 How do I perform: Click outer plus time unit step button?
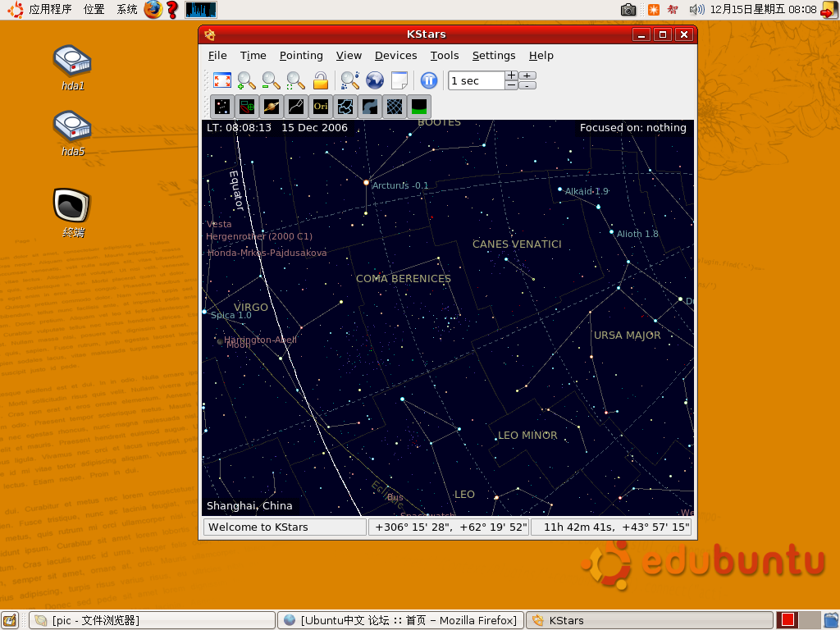point(527,75)
